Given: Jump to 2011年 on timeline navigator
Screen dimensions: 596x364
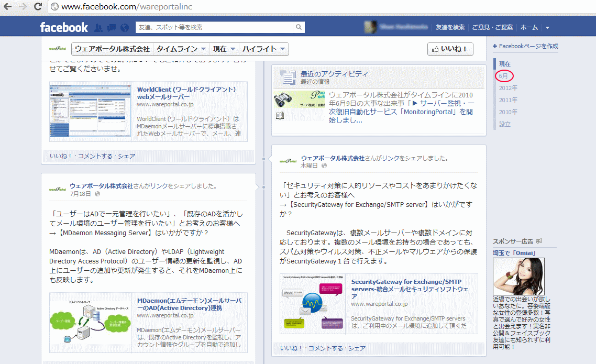Looking at the screenshot, I should [508, 100].
